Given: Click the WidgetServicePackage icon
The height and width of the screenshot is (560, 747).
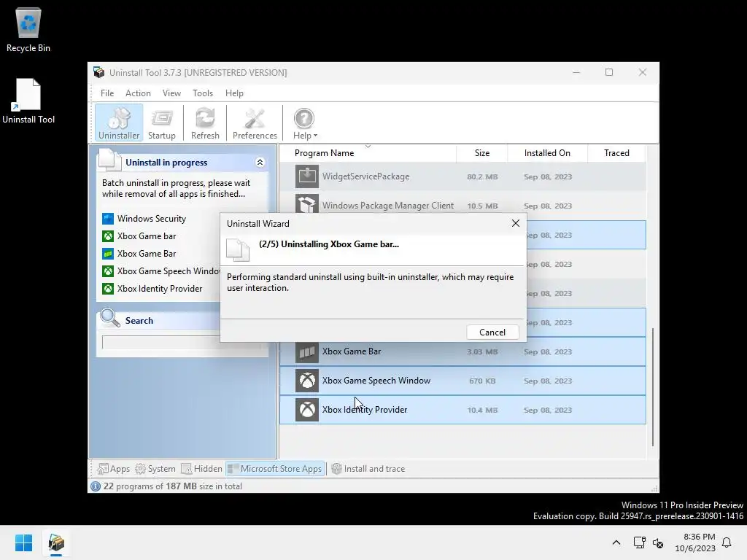Looking at the screenshot, I should point(307,176).
